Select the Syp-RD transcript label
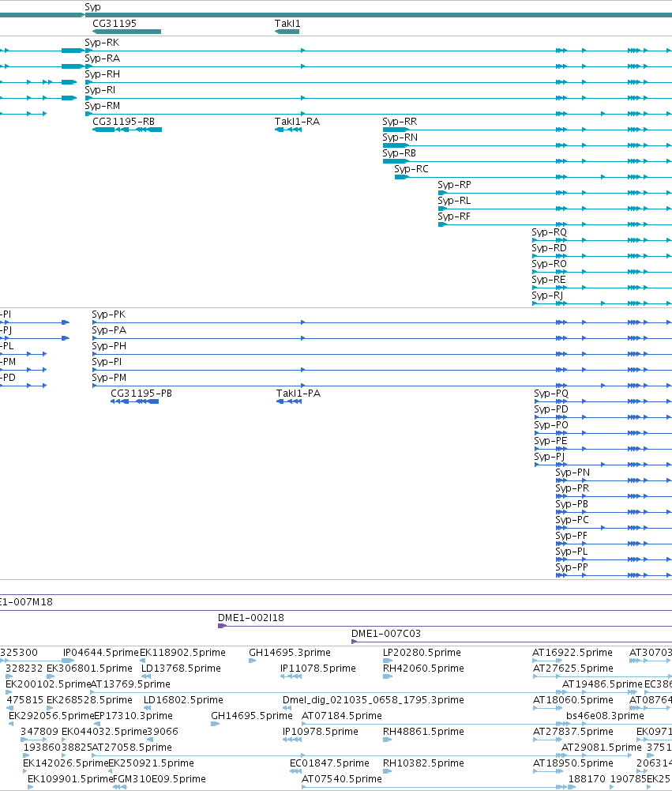The image size is (672, 791). 549,247
